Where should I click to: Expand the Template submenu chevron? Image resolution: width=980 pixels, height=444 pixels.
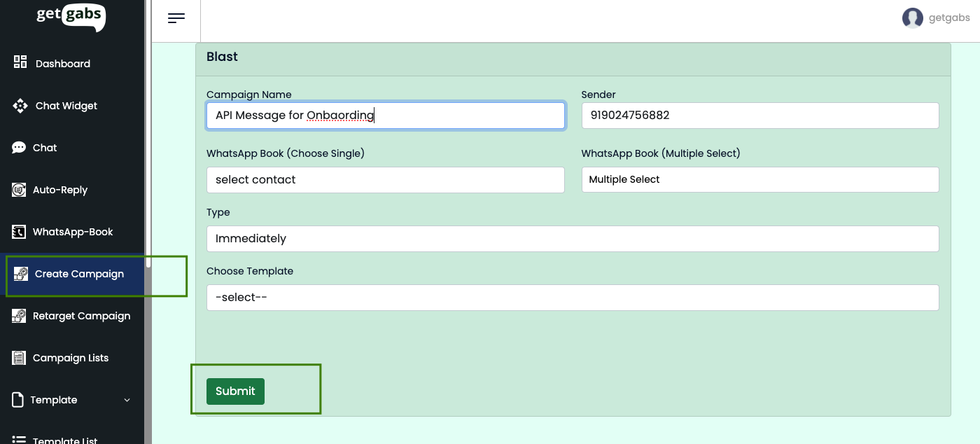click(127, 399)
